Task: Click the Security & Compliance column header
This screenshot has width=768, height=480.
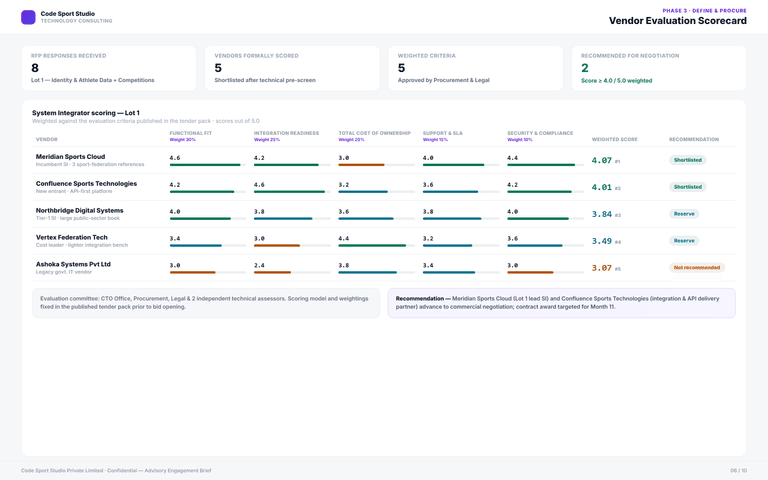Action: click(540, 133)
